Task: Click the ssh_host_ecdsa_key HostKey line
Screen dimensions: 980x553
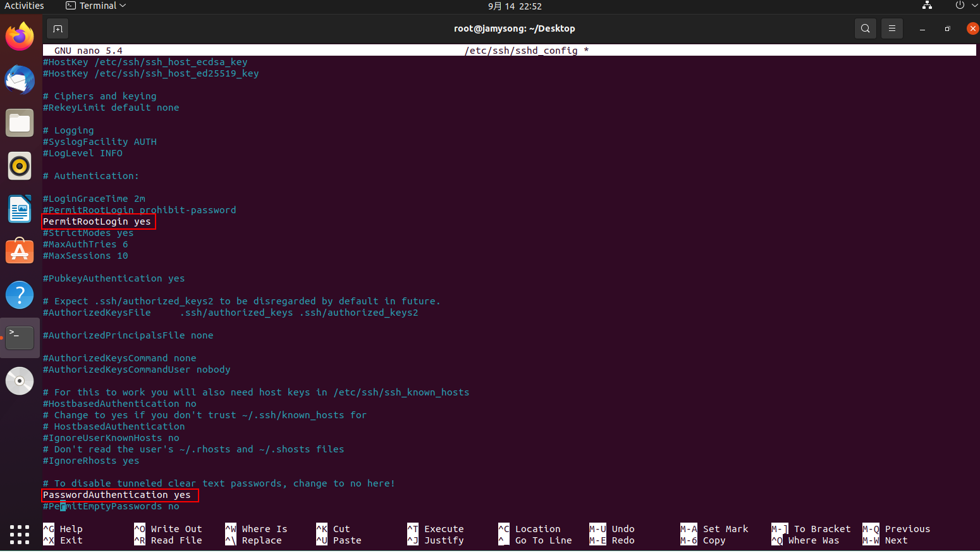Action: coord(145,62)
